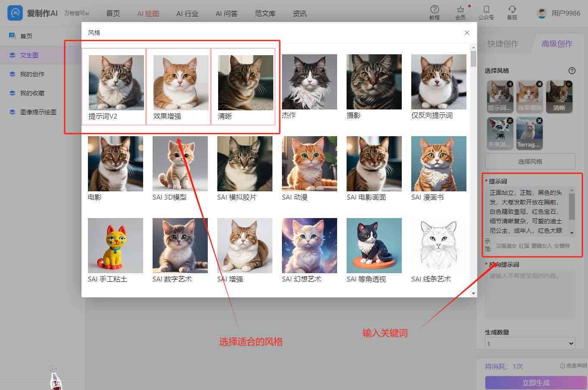The height and width of the screenshot is (390, 588).
Task: Click the dialog scrollbar up arrow
Action: pos(473,47)
